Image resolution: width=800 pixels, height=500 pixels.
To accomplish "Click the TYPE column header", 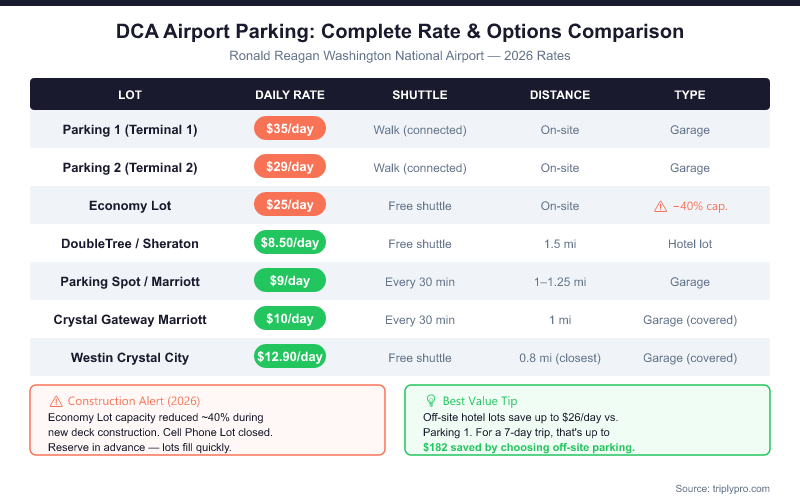I will 690,95.
